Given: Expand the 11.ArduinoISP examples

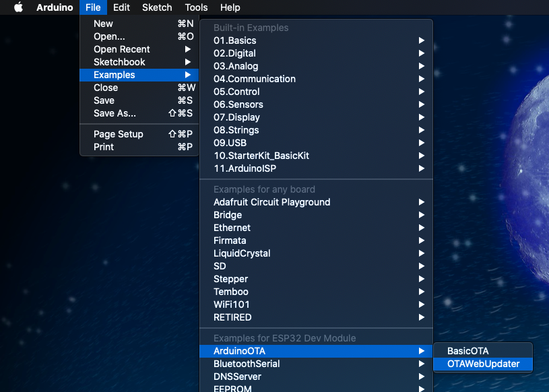Looking at the screenshot, I should click(x=316, y=168).
